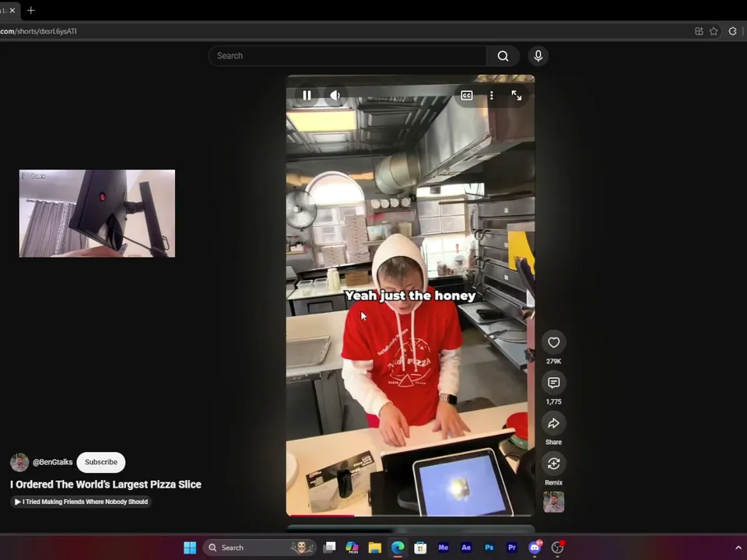Screen dimensions: 747x560
Task: Launch Adobe Photoshop from taskbar
Action: coord(489,548)
